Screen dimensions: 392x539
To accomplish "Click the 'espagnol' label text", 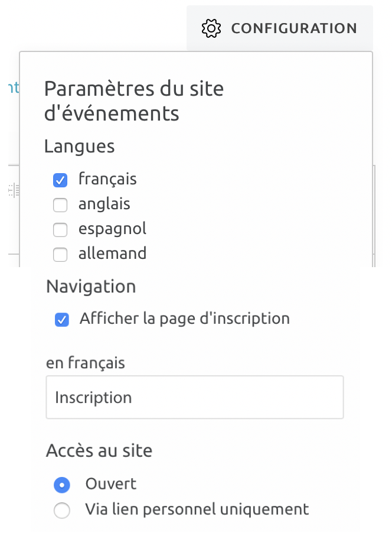I will [113, 229].
